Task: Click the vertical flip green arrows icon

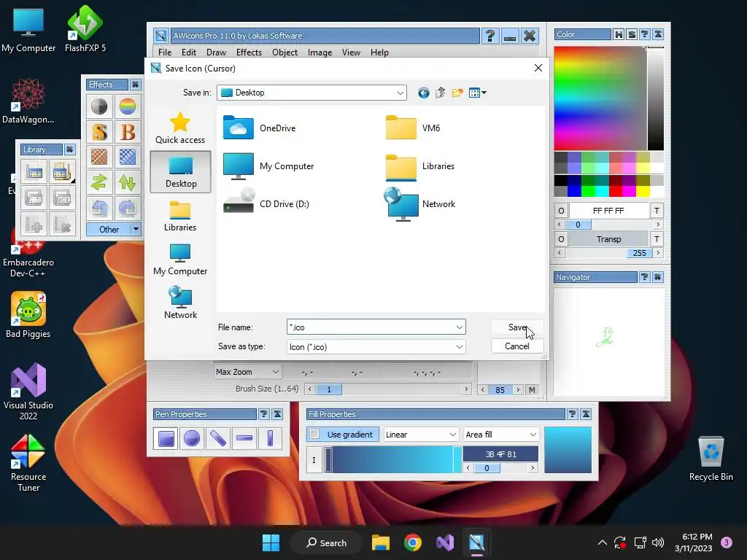Action: tap(127, 182)
